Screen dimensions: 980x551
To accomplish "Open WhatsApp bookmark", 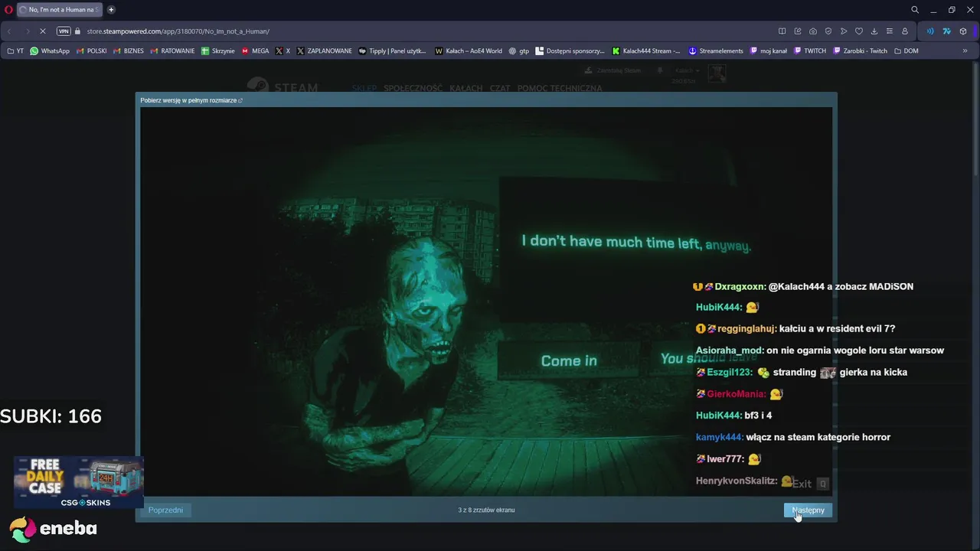I will (50, 51).
